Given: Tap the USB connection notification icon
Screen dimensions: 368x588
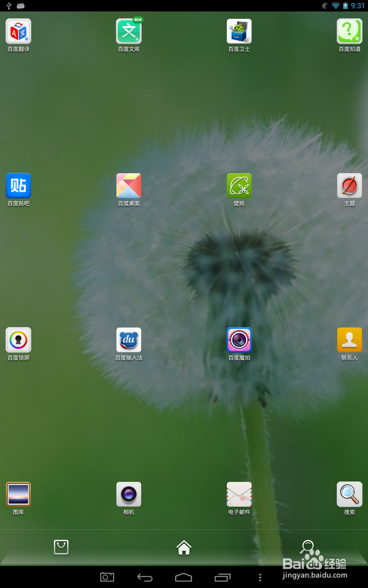Looking at the screenshot, I should pos(9,6).
